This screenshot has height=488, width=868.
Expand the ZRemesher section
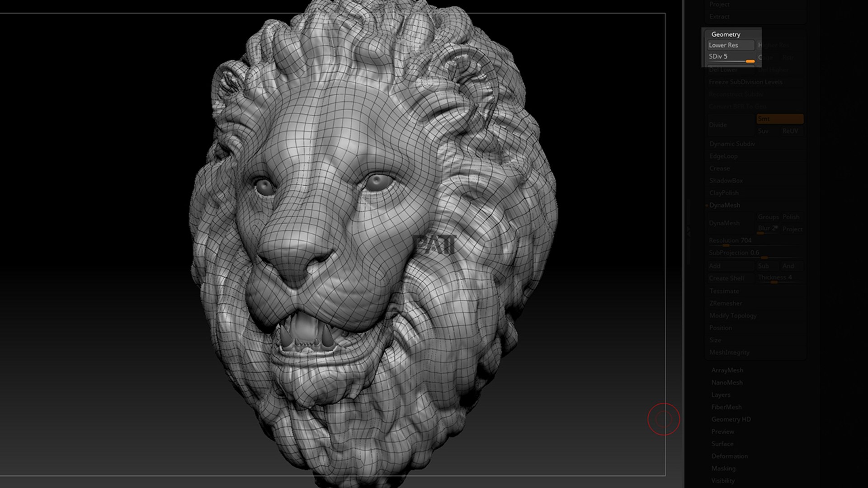[726, 303]
